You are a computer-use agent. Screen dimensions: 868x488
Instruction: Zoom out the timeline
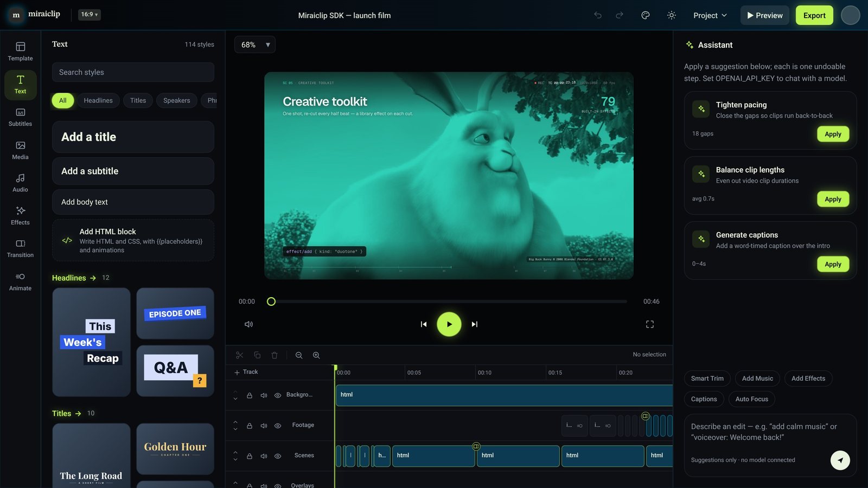point(299,355)
